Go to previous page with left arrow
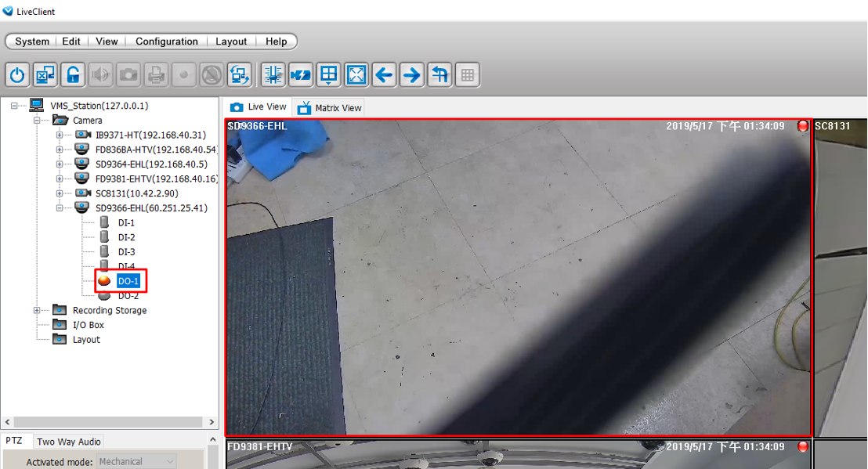This screenshot has height=469, width=868. 384,75
